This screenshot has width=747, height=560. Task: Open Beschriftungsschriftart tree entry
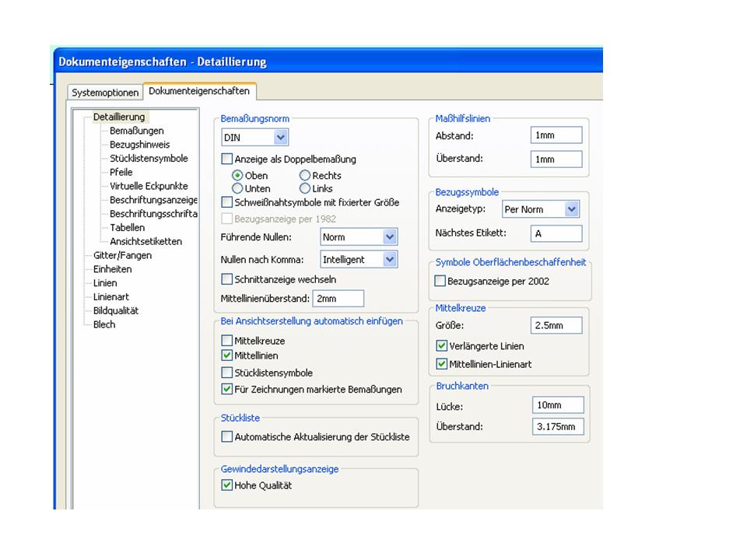153,213
